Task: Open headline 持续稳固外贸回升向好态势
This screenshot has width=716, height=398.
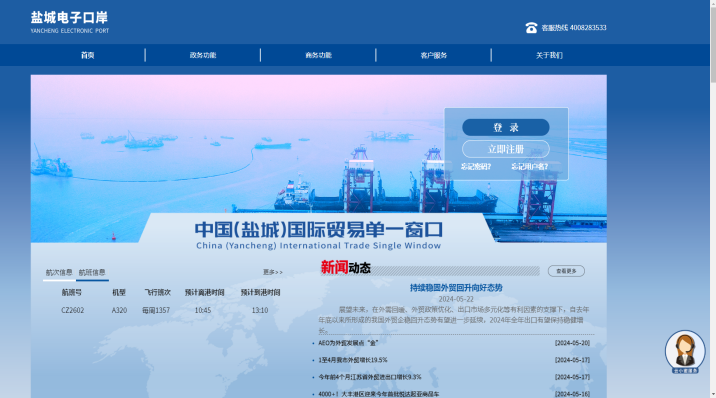Action: tap(456, 288)
